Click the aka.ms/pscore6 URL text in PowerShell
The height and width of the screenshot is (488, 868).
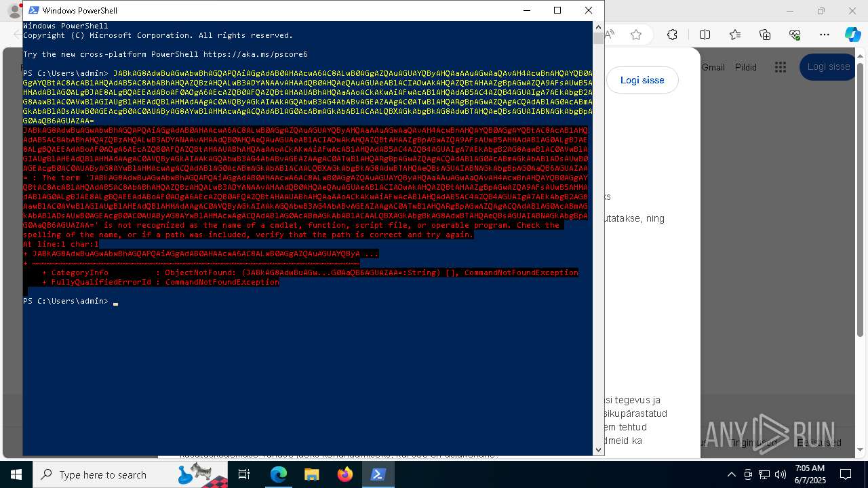[x=255, y=54]
